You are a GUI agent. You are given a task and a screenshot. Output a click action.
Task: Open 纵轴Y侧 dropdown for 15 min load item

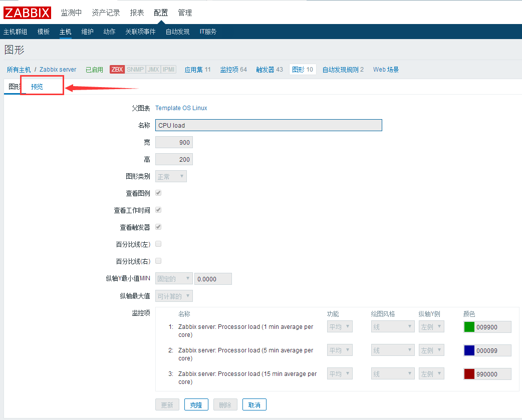pos(431,374)
